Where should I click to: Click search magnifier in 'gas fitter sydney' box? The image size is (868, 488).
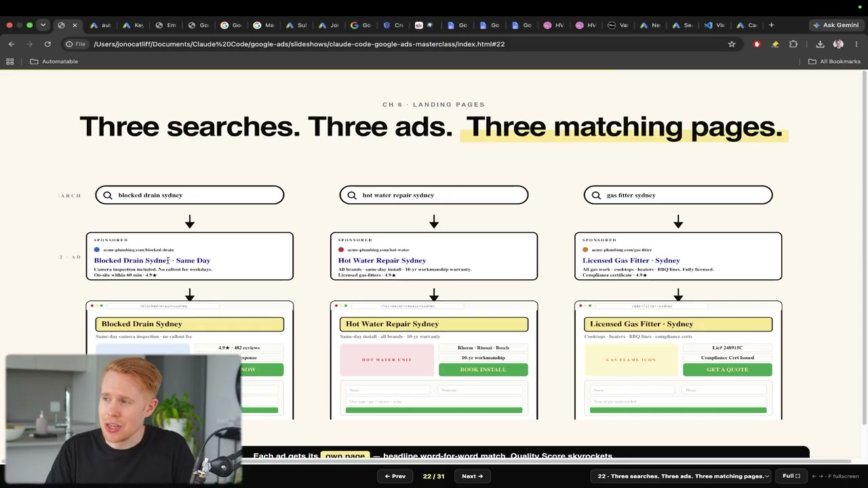(x=596, y=195)
